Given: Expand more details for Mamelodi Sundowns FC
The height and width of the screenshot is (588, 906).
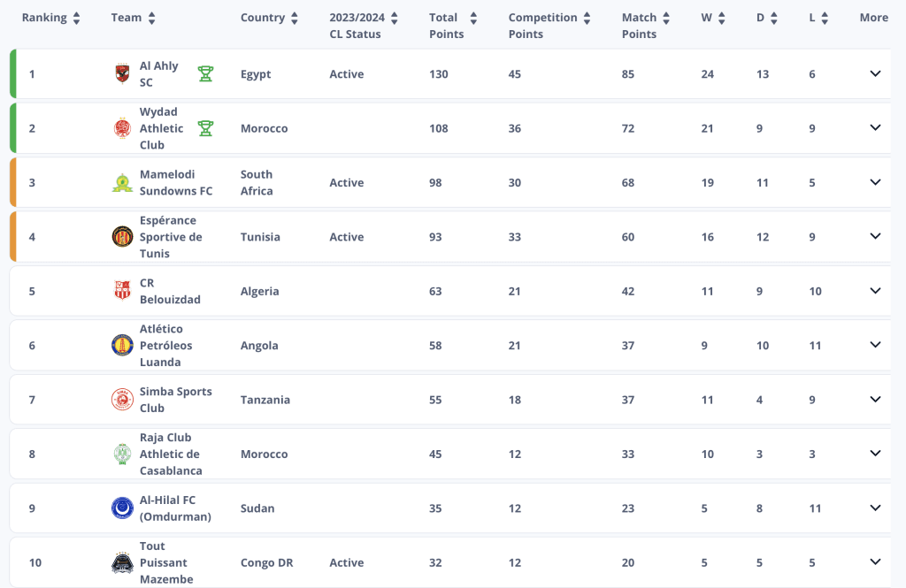Looking at the screenshot, I should point(875,182).
